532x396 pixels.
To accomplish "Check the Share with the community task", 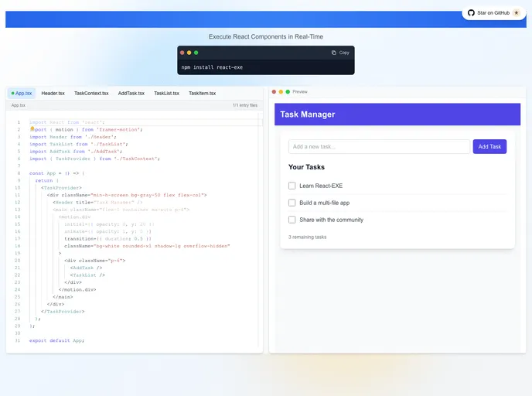I will pyautogui.click(x=292, y=220).
